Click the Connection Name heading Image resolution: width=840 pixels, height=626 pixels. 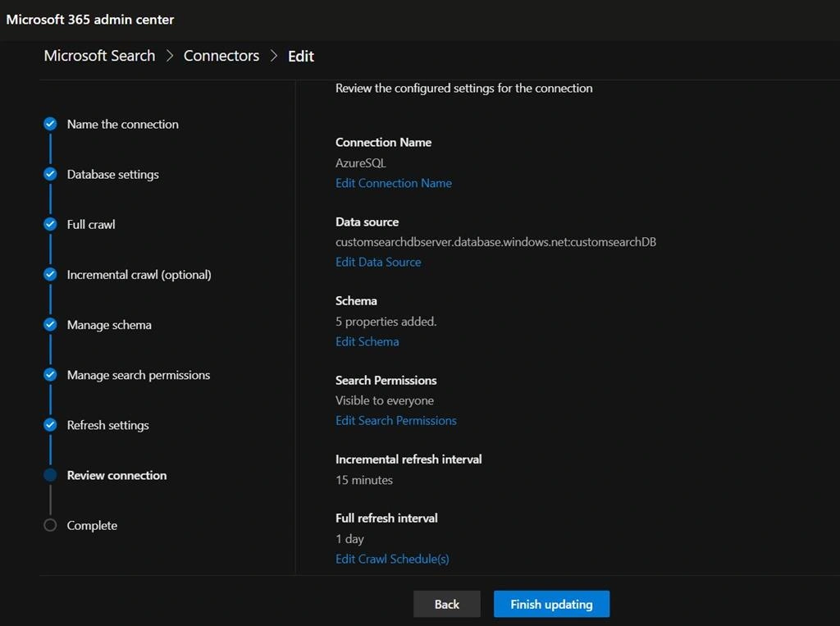(x=384, y=143)
